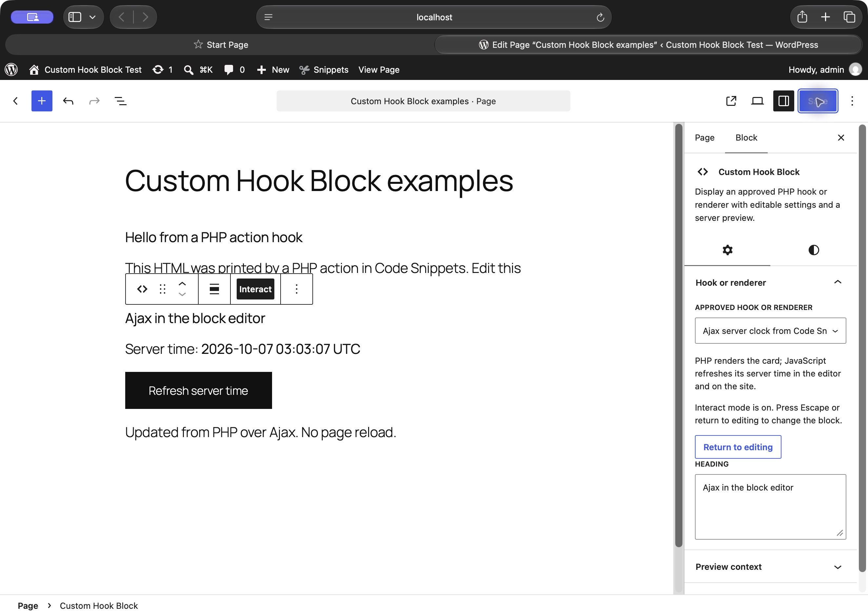Click Refresh server time button
Screen dimensions: 868x616
pyautogui.click(x=198, y=390)
